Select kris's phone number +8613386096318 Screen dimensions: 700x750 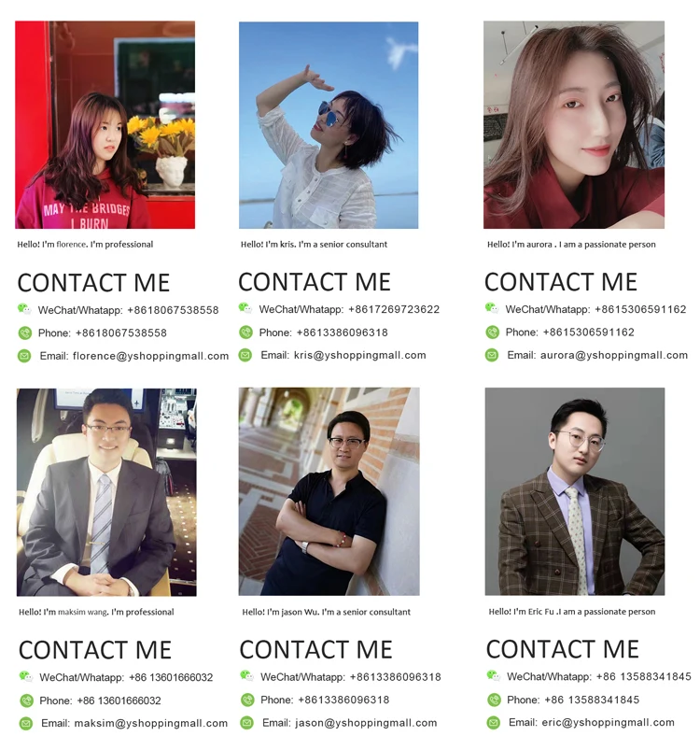(x=343, y=333)
